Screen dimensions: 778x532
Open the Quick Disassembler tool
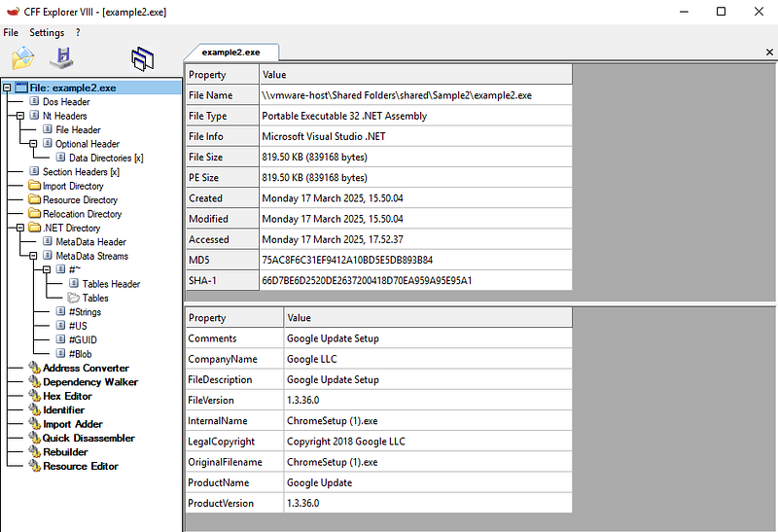(x=88, y=439)
